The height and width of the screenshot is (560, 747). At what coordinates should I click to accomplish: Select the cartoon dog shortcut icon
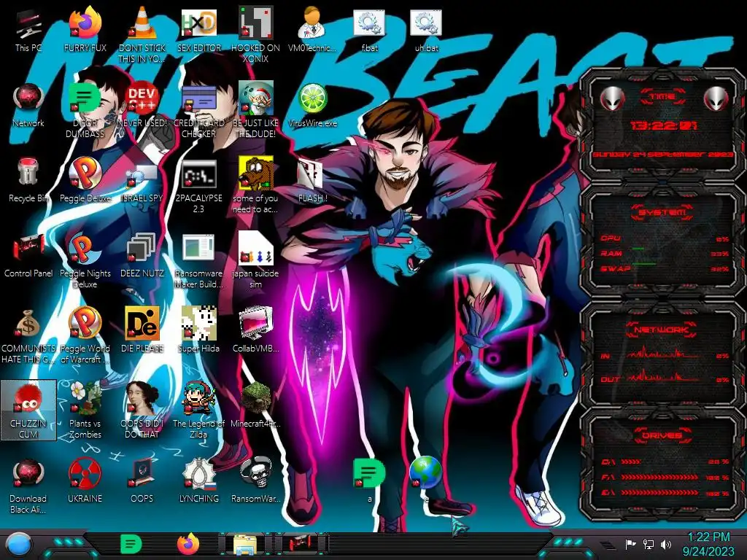(255, 172)
